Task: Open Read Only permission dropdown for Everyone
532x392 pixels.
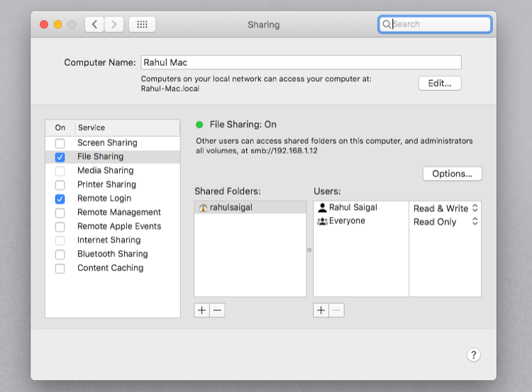Action: pyautogui.click(x=445, y=222)
